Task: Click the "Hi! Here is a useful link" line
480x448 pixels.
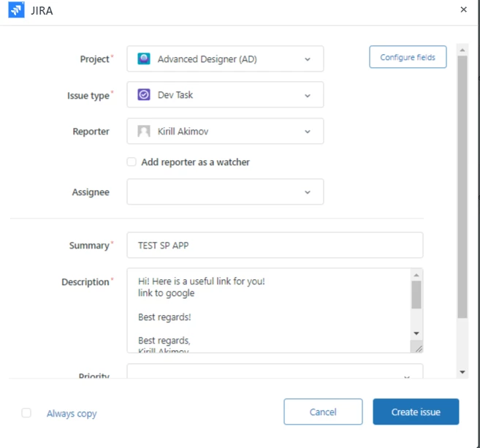Action: [201, 281]
